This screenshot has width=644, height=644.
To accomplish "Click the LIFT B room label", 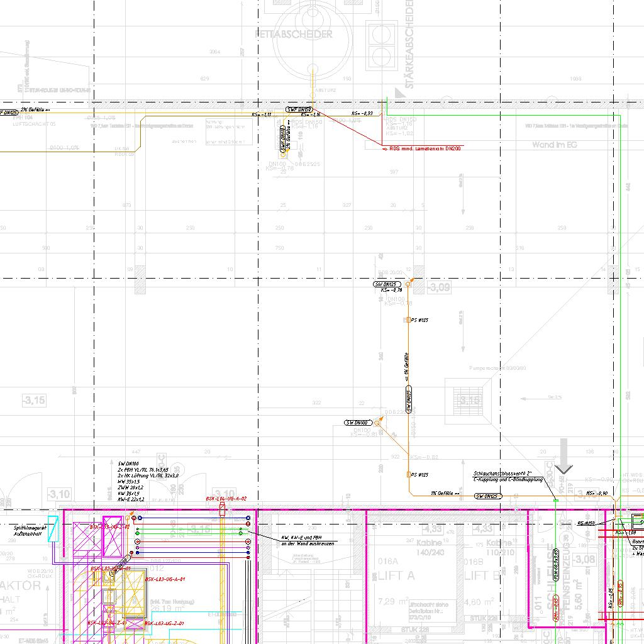I will [x=482, y=576].
